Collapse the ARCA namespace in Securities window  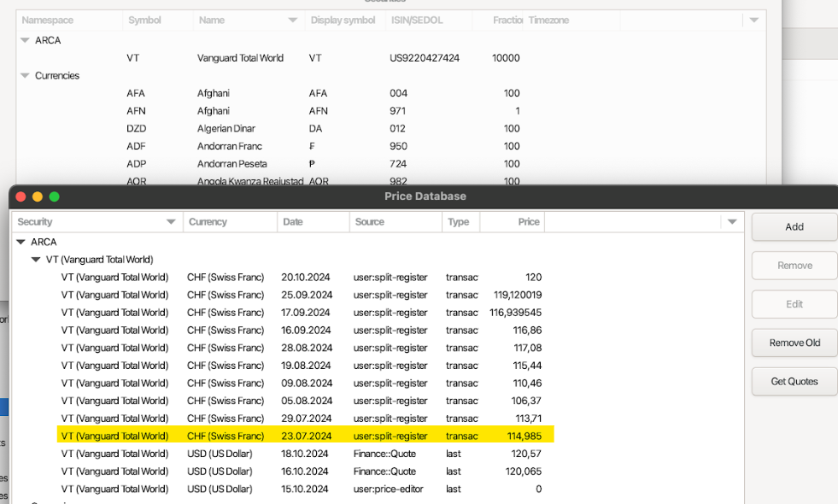point(25,40)
